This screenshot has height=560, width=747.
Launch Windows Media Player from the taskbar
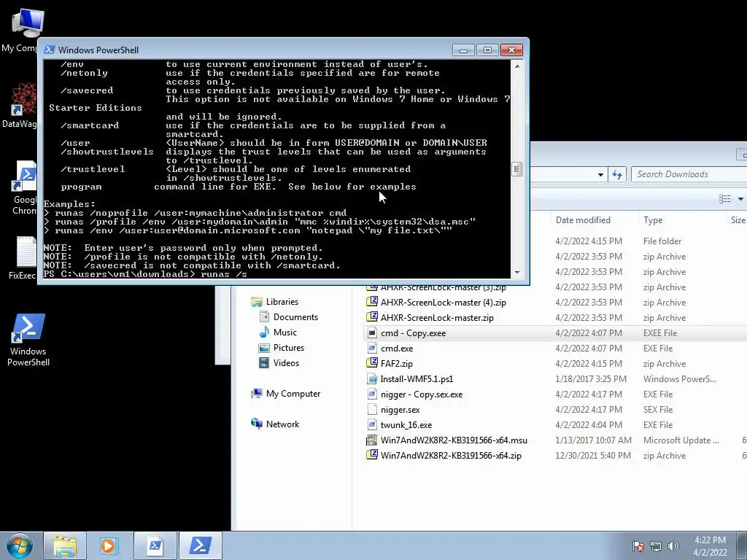coord(109,545)
